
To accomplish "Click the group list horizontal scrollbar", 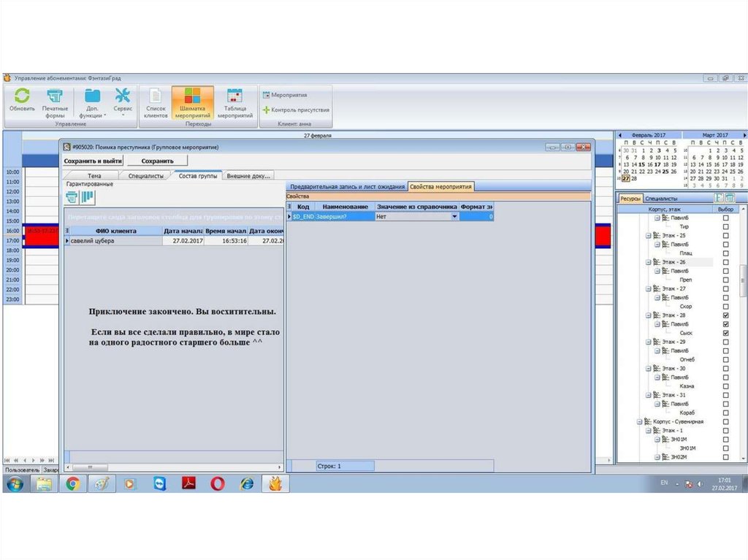I will pyautogui.click(x=90, y=467).
